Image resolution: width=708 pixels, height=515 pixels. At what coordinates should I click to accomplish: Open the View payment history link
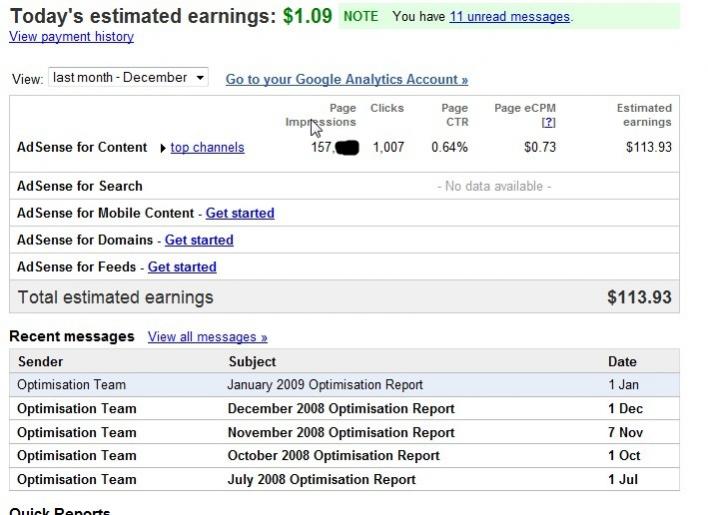coord(71,37)
